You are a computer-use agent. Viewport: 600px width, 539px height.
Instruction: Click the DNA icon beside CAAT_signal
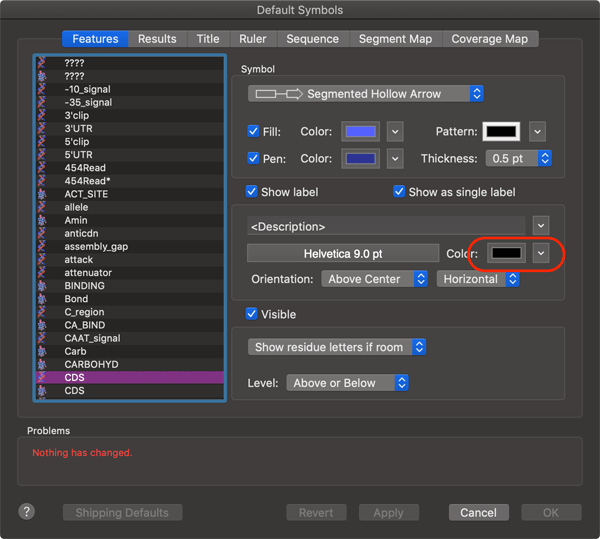41,338
